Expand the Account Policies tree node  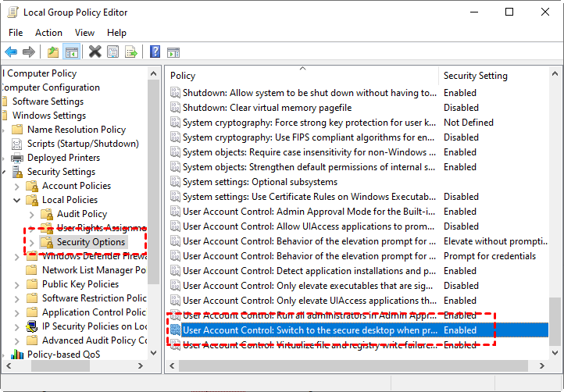(x=17, y=186)
